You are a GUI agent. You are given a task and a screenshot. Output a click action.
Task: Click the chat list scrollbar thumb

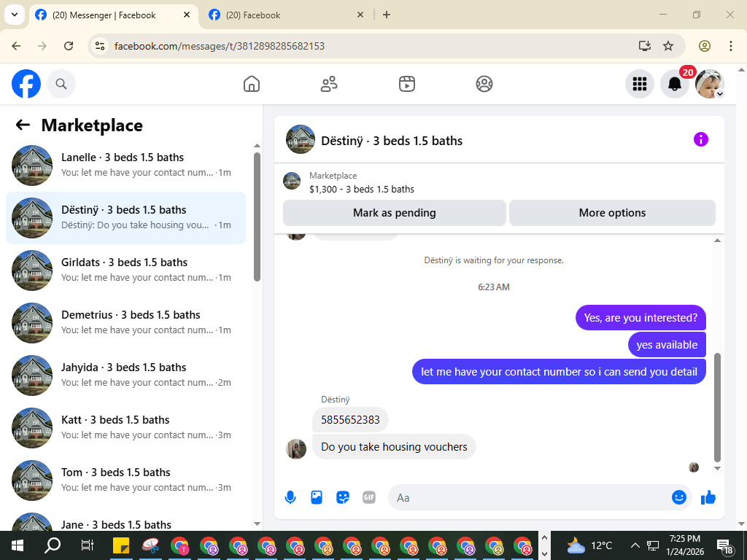pos(258,217)
